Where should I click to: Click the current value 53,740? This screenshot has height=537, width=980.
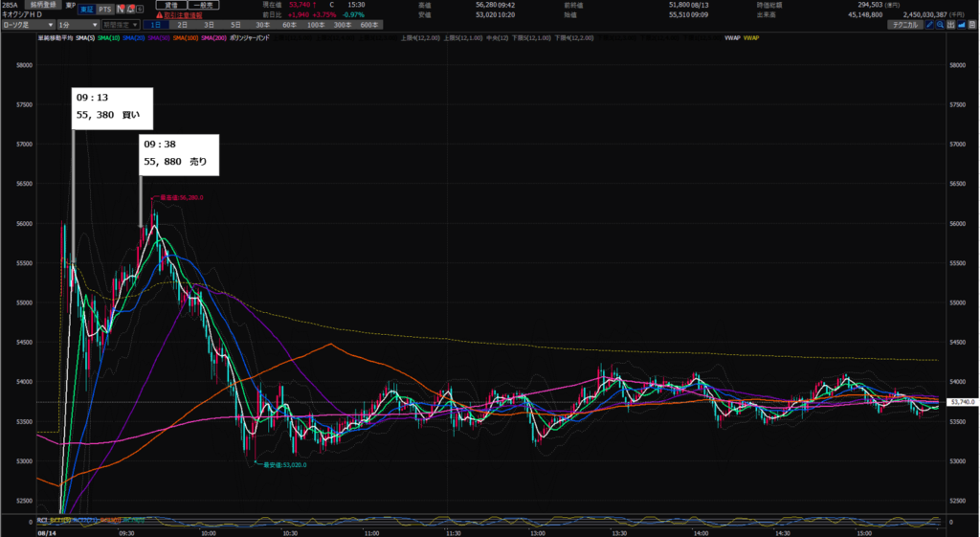click(x=300, y=5)
